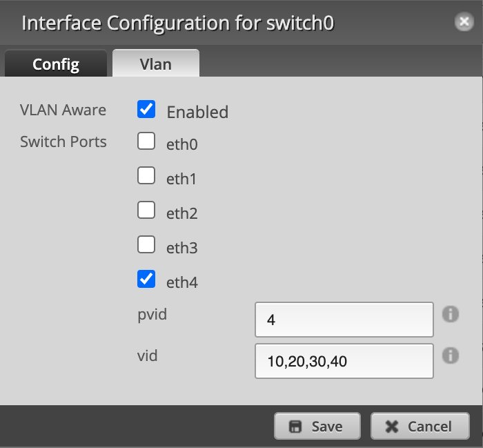Disable the VLAN Aware Enabled checkbox

[x=146, y=109]
